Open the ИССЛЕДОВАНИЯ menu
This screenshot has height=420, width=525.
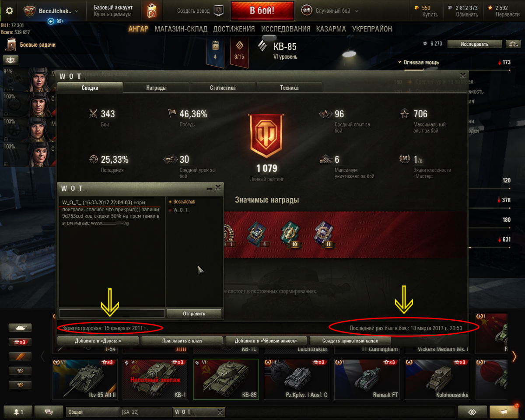[286, 29]
